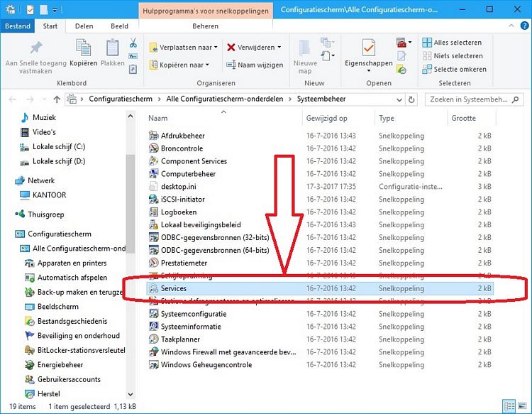Refresh the Systeembeheer folder
532x414 pixels.
[x=411, y=99]
